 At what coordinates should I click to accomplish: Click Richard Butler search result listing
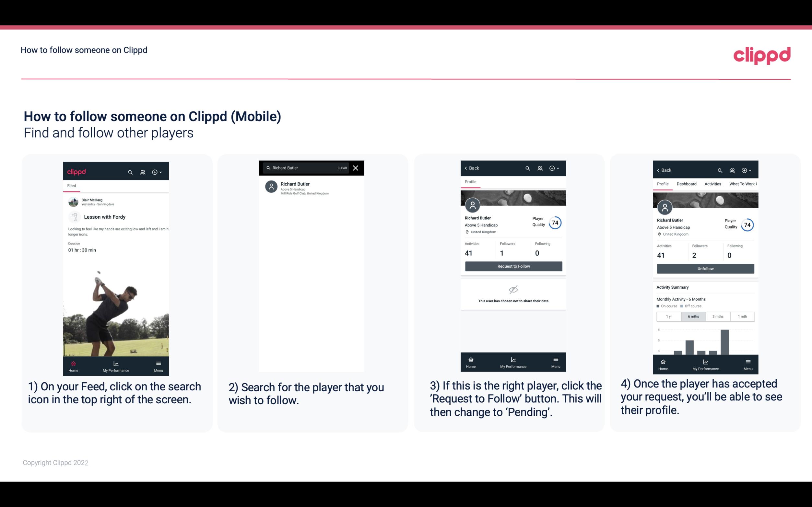313,188
